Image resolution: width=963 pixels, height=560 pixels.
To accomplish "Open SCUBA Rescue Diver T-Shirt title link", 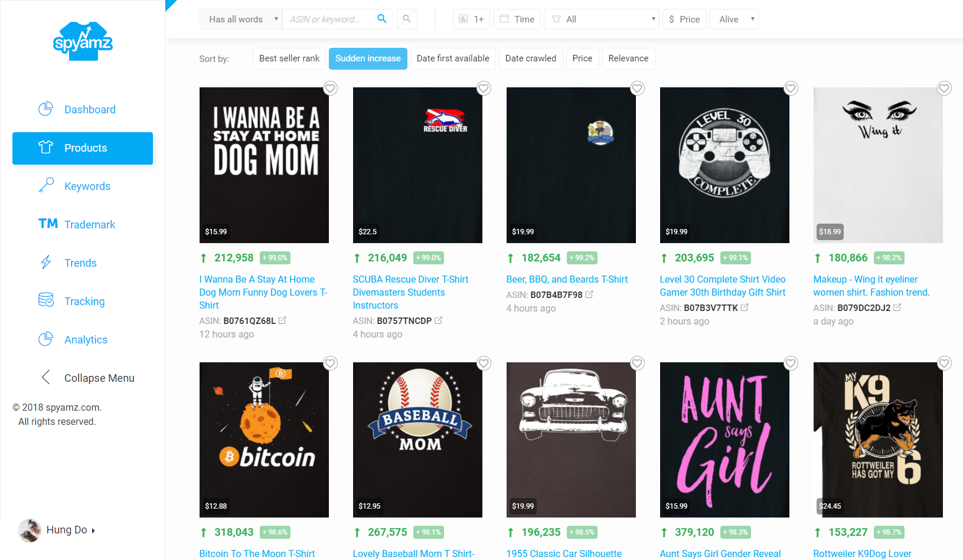I will (x=410, y=292).
